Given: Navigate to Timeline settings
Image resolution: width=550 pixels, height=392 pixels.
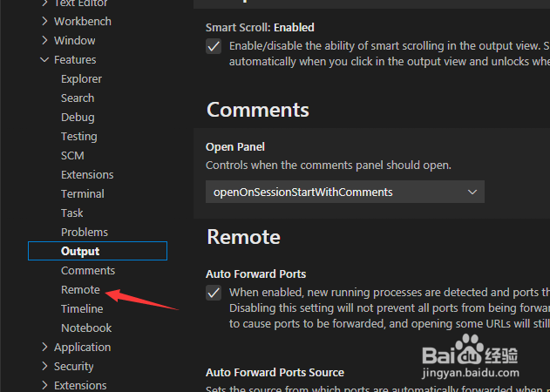Looking at the screenshot, I should [82, 309].
